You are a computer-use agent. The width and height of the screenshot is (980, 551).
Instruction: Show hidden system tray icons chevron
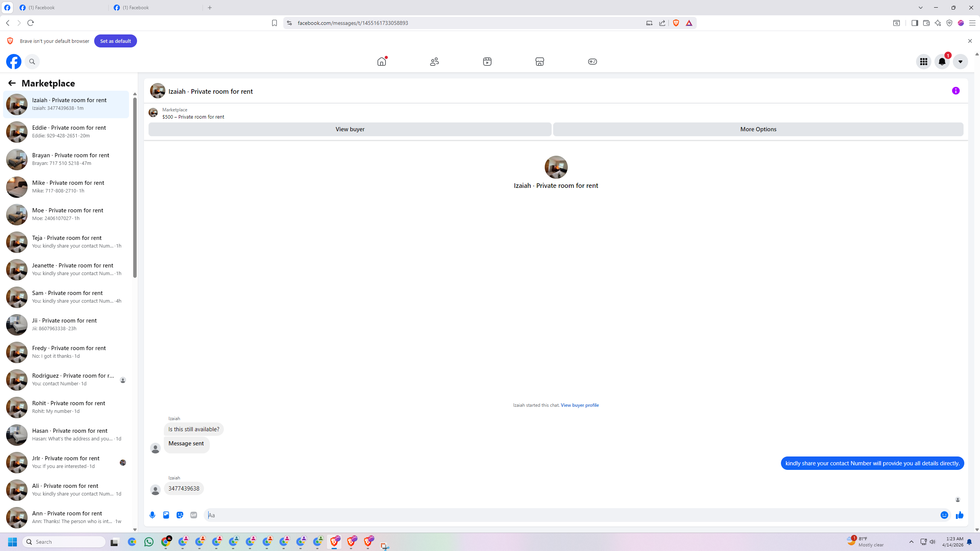click(x=911, y=542)
